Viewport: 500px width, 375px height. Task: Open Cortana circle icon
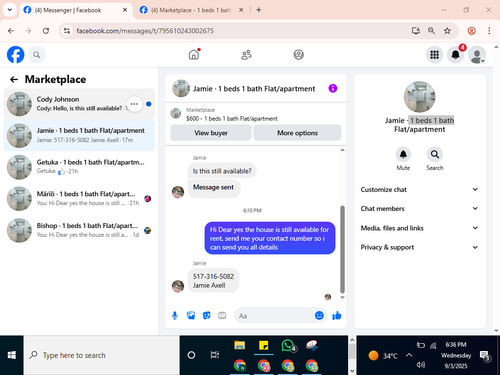click(x=191, y=355)
